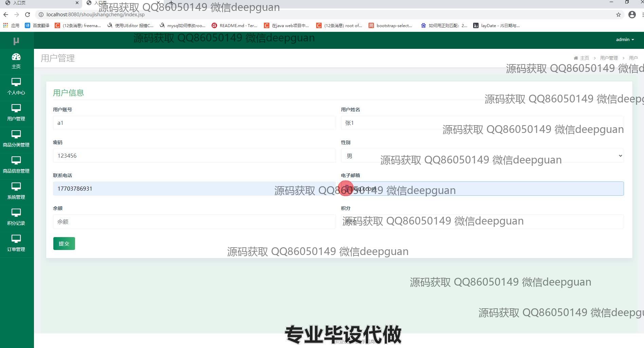Click the 联系电话 phone input field
Viewport: 644px width, 348px height.
pyautogui.click(x=194, y=189)
